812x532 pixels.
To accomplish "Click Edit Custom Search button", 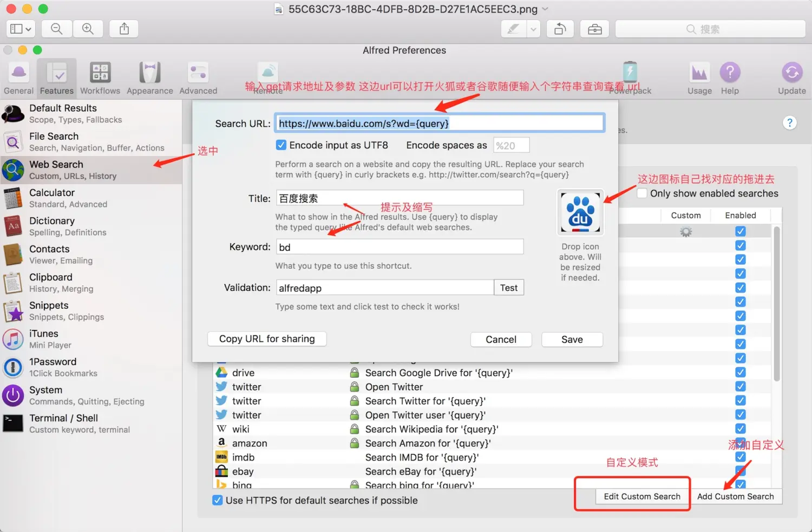I will 642,496.
